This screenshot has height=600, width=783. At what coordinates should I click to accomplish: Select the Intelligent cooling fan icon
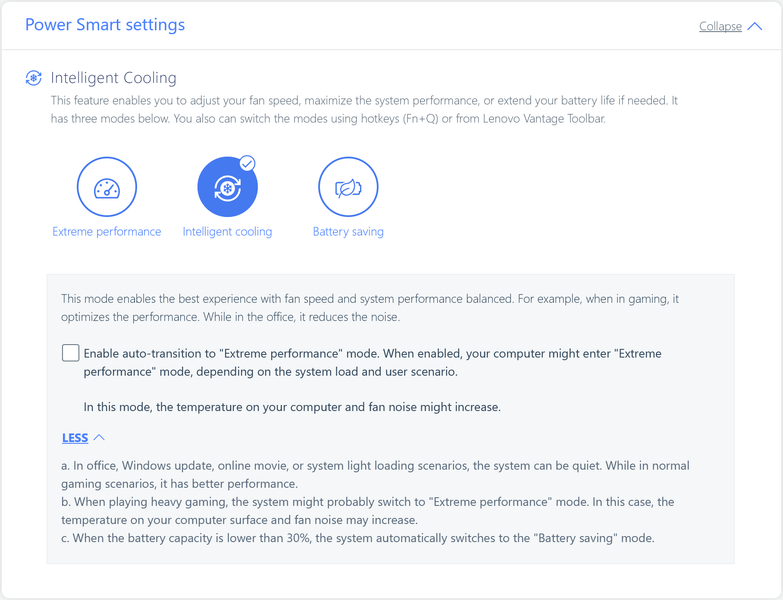click(227, 187)
